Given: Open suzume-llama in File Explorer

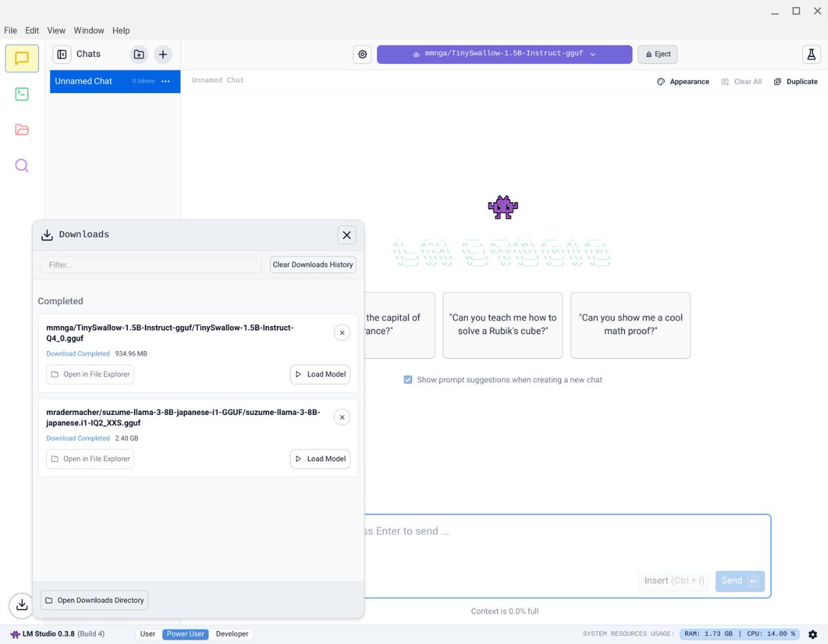Looking at the screenshot, I should click(90, 459).
